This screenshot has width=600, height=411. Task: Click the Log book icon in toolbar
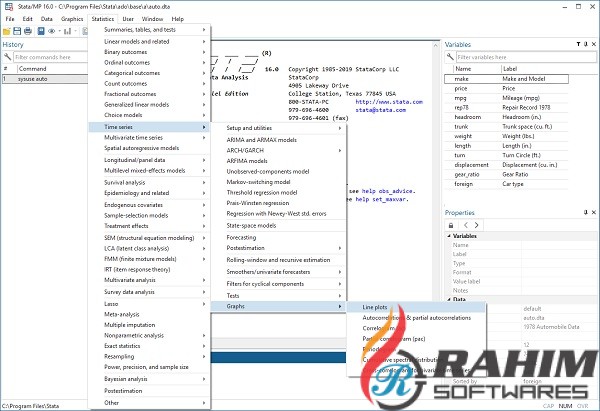point(41,31)
